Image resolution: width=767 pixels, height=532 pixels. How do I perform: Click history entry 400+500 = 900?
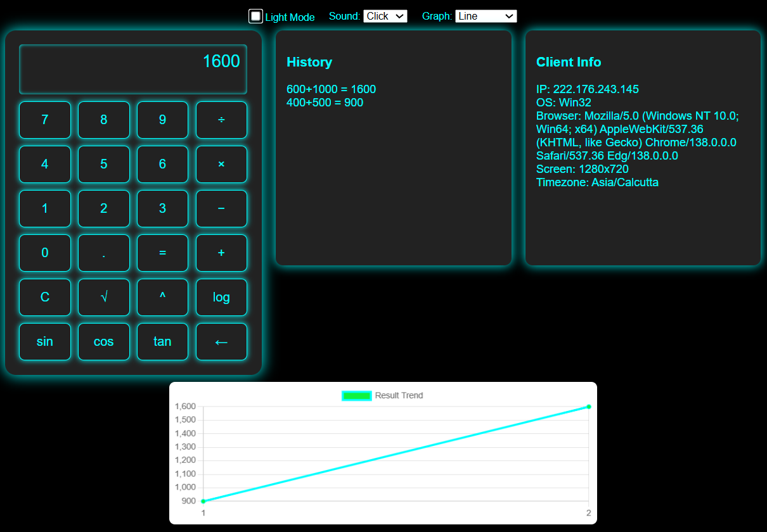pyautogui.click(x=325, y=103)
